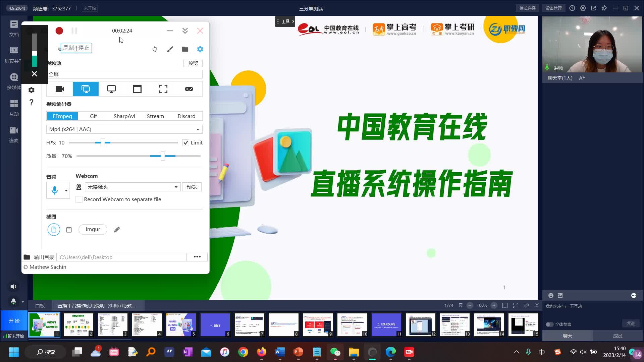Click the zoom in plus button

(x=494, y=305)
